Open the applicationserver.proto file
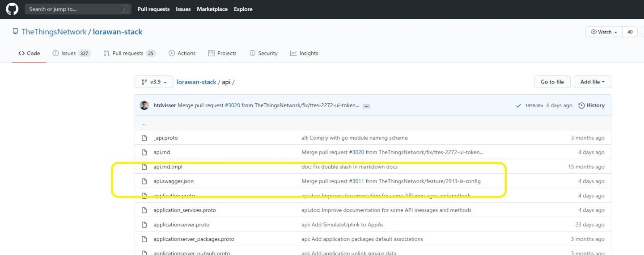 182,225
